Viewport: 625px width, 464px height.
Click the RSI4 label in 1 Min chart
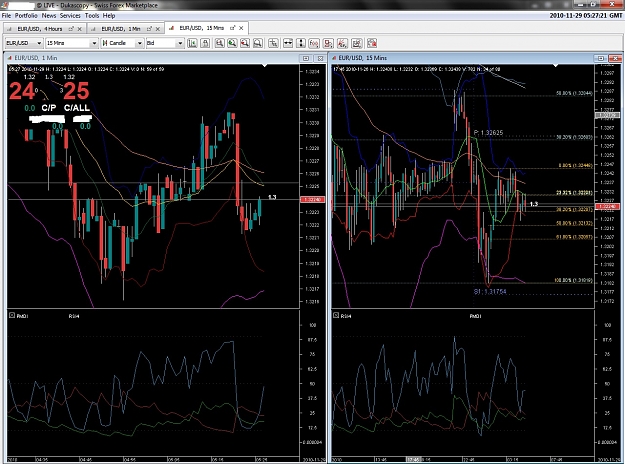point(74,316)
